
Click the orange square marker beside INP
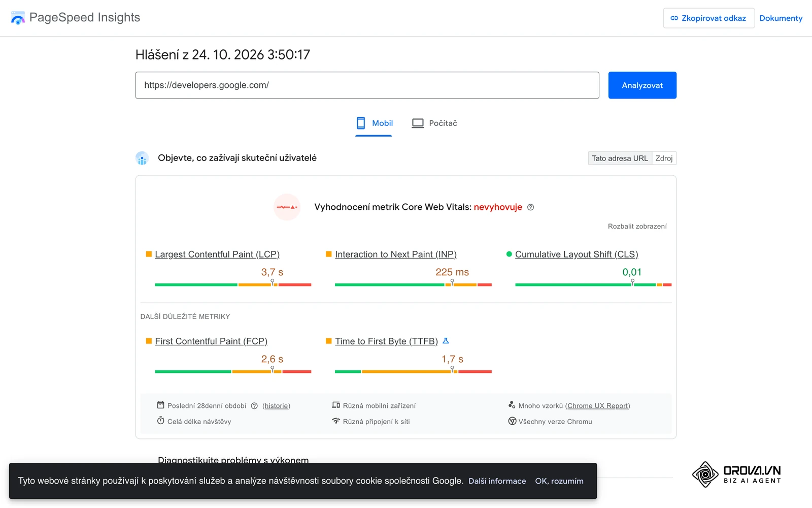pos(329,254)
